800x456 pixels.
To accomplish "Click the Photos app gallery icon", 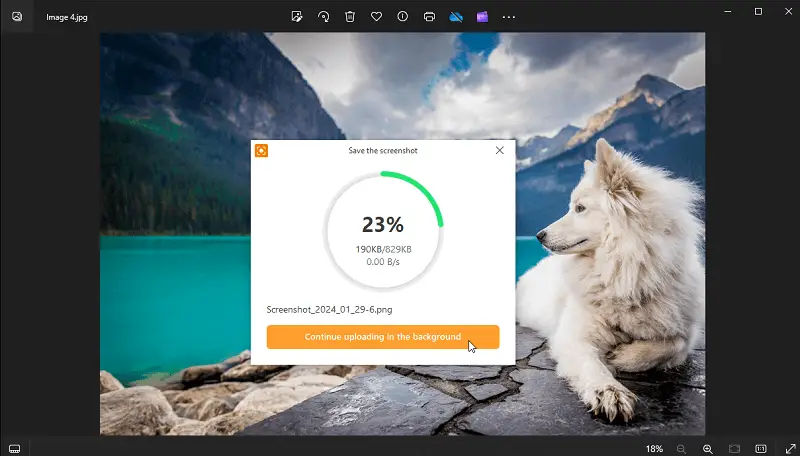I will (17, 17).
